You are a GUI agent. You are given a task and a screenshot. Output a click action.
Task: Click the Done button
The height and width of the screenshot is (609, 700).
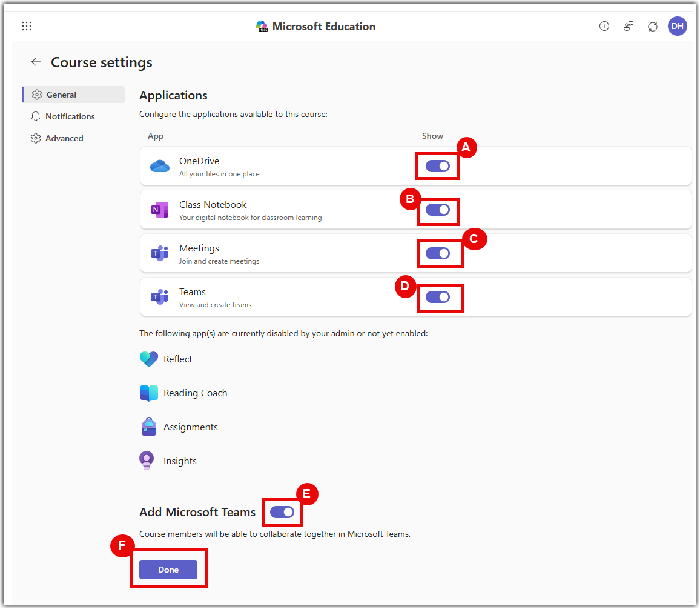168,569
